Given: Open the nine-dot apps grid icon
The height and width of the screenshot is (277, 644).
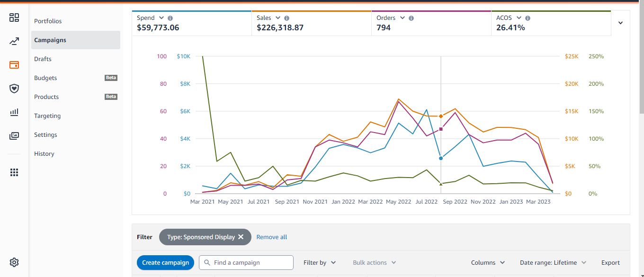Looking at the screenshot, I should (x=14, y=172).
